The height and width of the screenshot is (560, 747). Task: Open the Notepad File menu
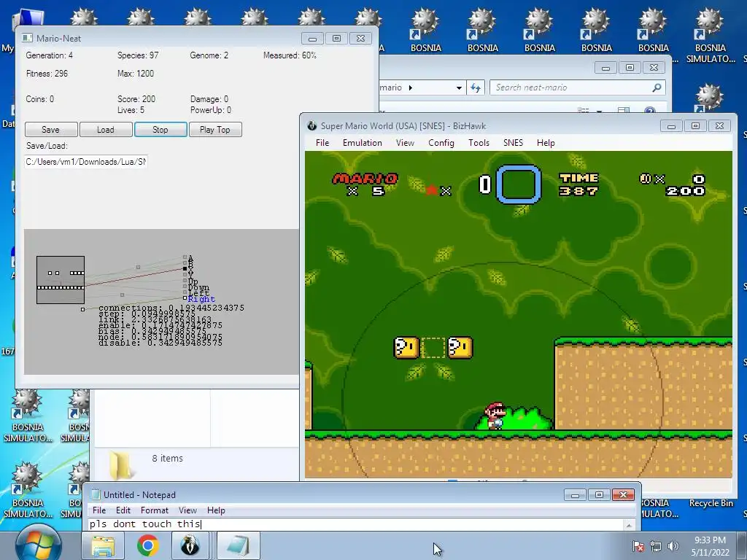[x=99, y=510]
